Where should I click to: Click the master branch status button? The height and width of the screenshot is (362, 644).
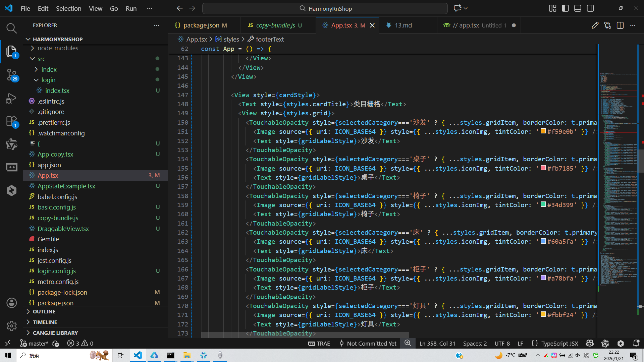pos(34,343)
